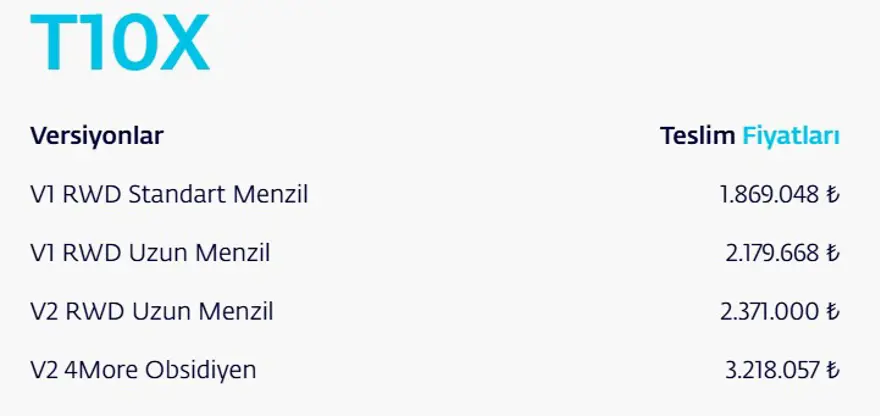Click the large T10X heading
The image size is (880, 416).
click(x=120, y=44)
